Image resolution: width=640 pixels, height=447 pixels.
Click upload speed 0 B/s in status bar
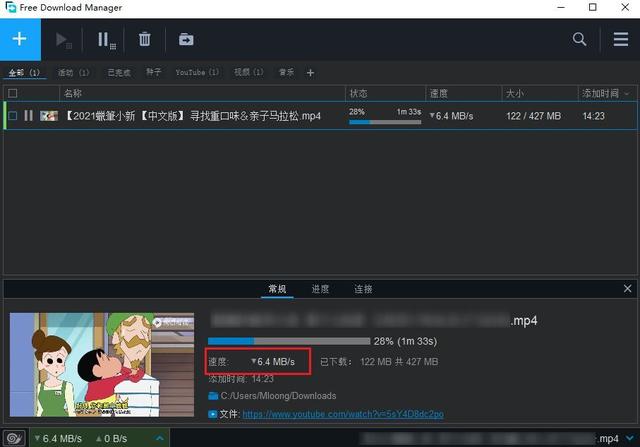(111, 438)
